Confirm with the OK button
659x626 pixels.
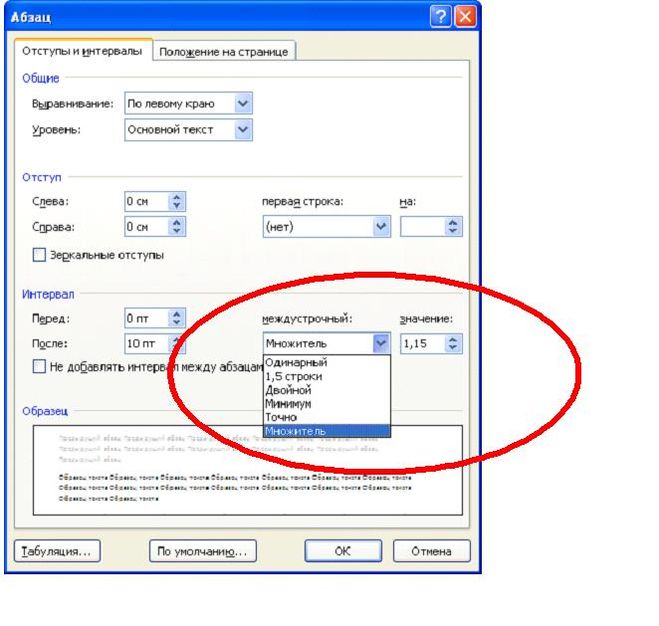(342, 551)
